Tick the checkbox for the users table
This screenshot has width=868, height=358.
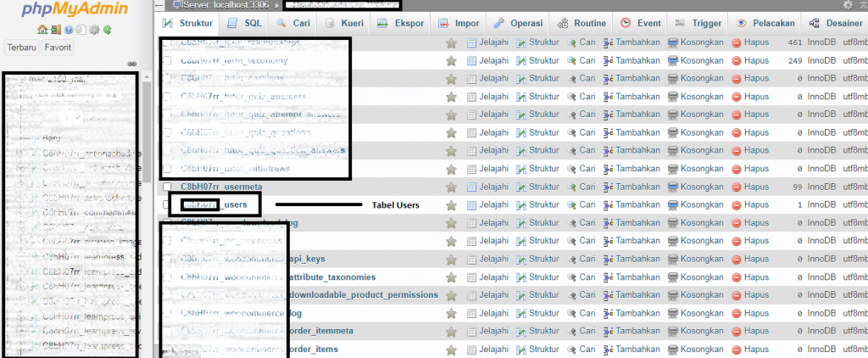click(x=167, y=205)
